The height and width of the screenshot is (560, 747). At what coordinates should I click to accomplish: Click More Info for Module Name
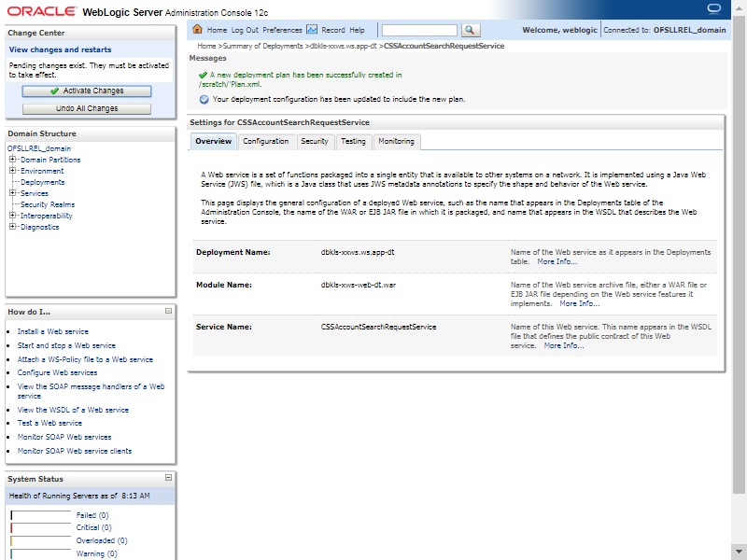coord(579,304)
